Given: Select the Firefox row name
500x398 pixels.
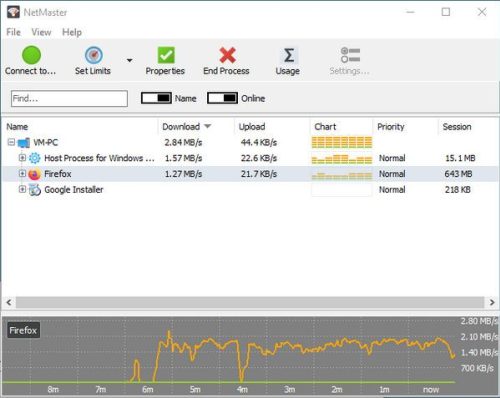Looking at the screenshot, I should (58, 174).
